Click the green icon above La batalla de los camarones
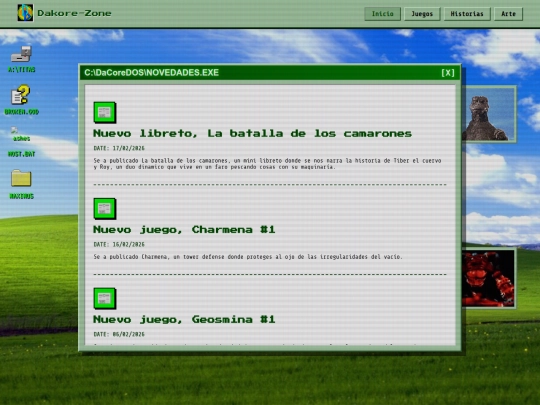This screenshot has width=540, height=405. coord(105,112)
